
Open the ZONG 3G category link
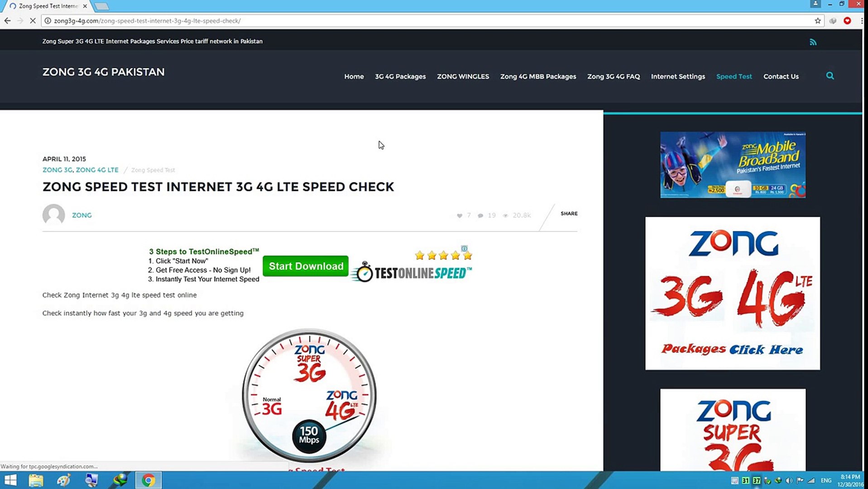(x=57, y=170)
